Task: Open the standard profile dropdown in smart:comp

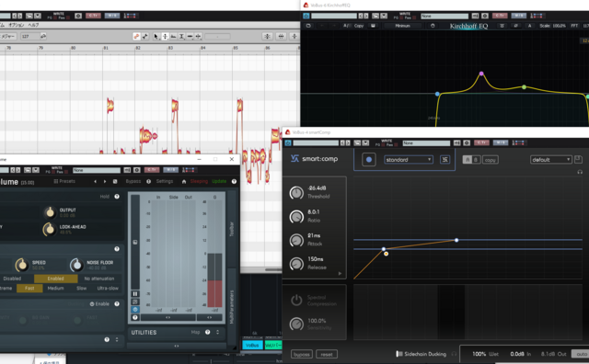Action: click(x=409, y=160)
